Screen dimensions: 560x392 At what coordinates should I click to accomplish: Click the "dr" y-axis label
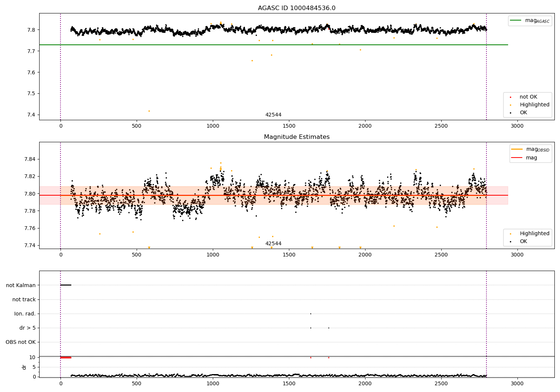click(24, 367)
